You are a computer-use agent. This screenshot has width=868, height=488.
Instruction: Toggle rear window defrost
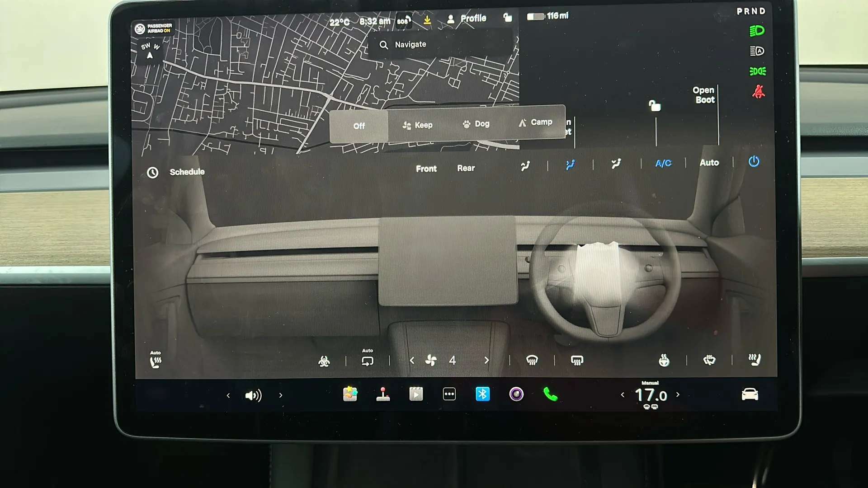point(577,360)
